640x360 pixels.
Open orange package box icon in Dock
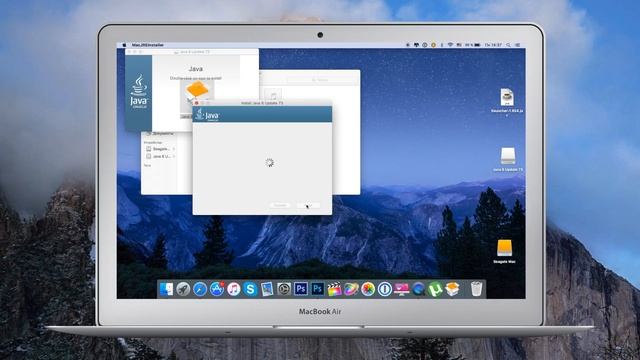[x=452, y=289]
